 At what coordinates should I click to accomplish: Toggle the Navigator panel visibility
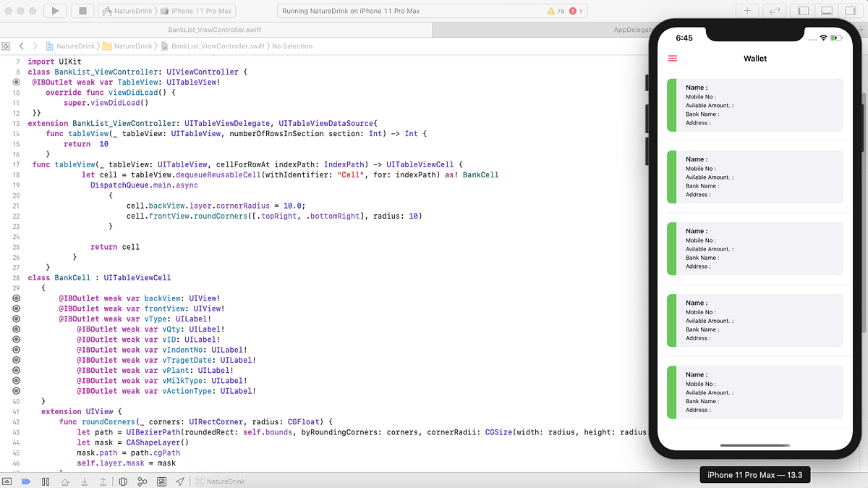pos(804,10)
